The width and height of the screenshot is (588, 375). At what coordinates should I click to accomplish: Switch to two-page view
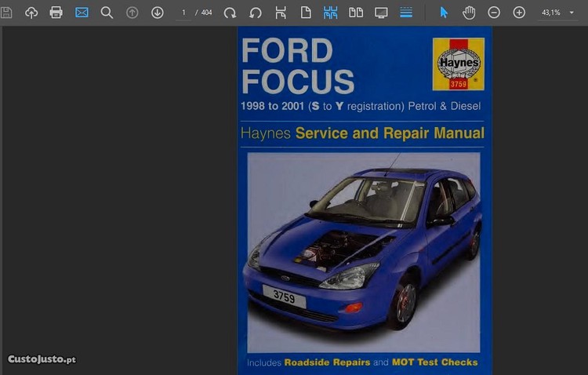[x=356, y=13]
